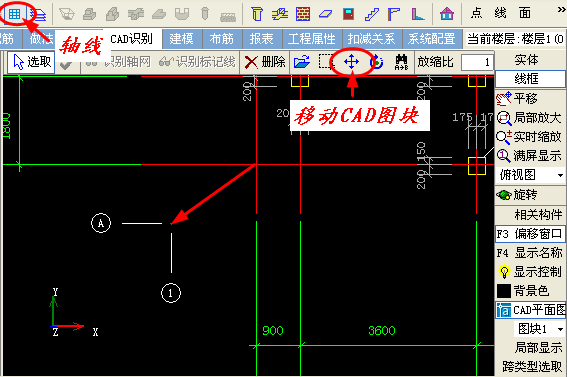Switch to the 建模 tab
Screen dimensions: 567x377
(182, 39)
